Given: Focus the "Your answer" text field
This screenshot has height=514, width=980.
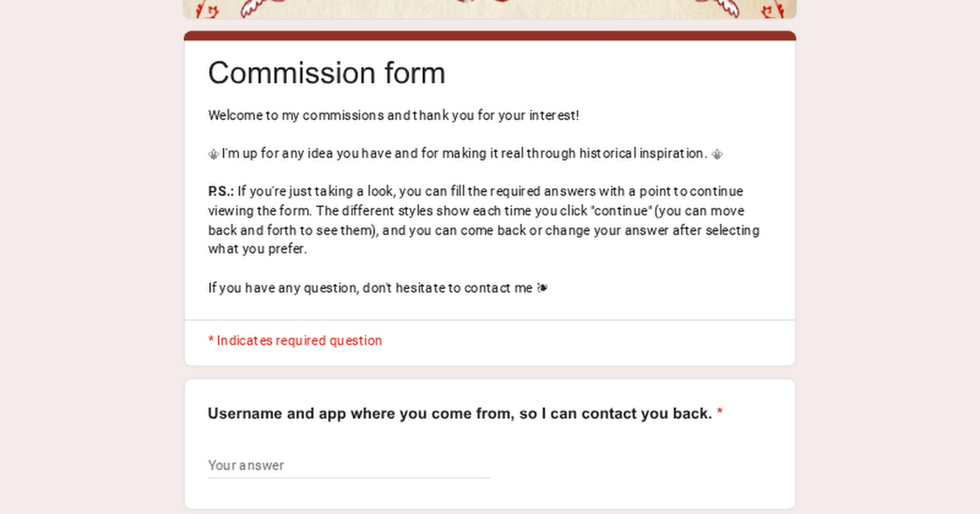Looking at the screenshot, I should coord(349,465).
